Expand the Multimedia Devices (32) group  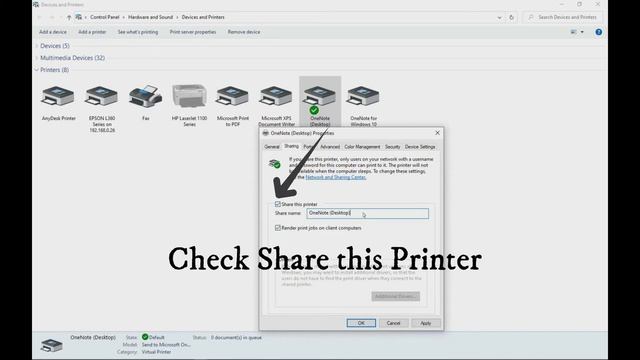tap(36, 58)
